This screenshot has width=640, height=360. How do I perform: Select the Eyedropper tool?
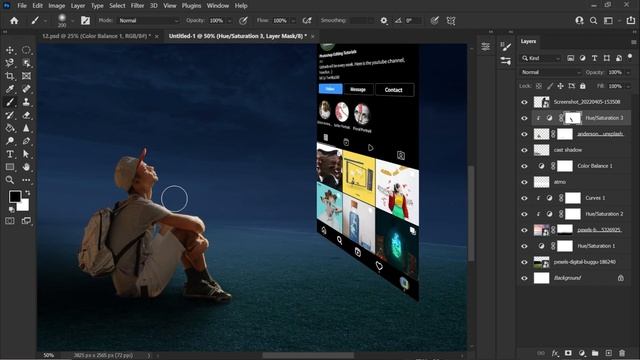pos(10,89)
